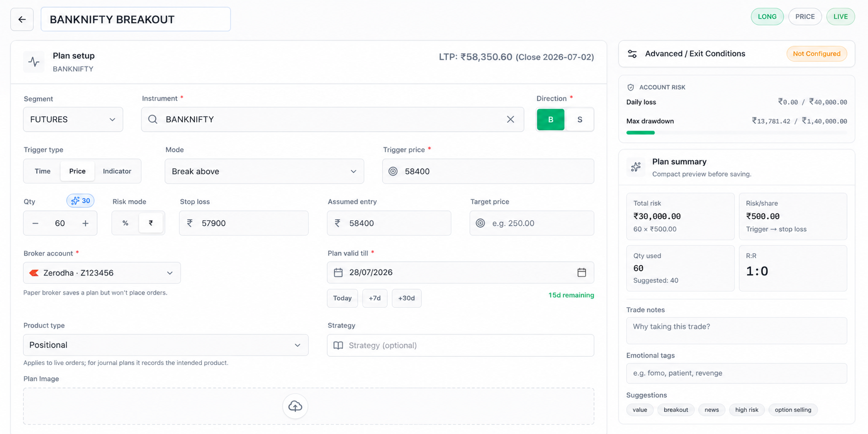Click the target icon in Trigger price
The width and height of the screenshot is (868, 434).
pos(393,171)
